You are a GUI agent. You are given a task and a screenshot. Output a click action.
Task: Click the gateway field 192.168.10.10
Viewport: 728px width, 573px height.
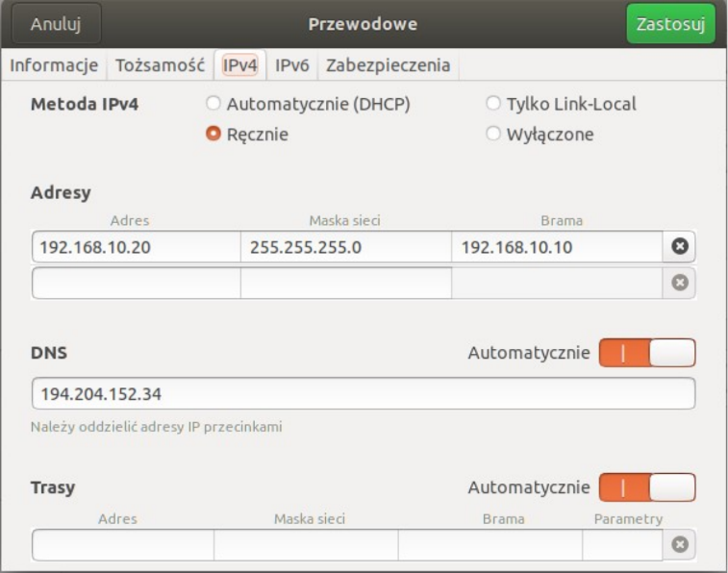pos(557,247)
